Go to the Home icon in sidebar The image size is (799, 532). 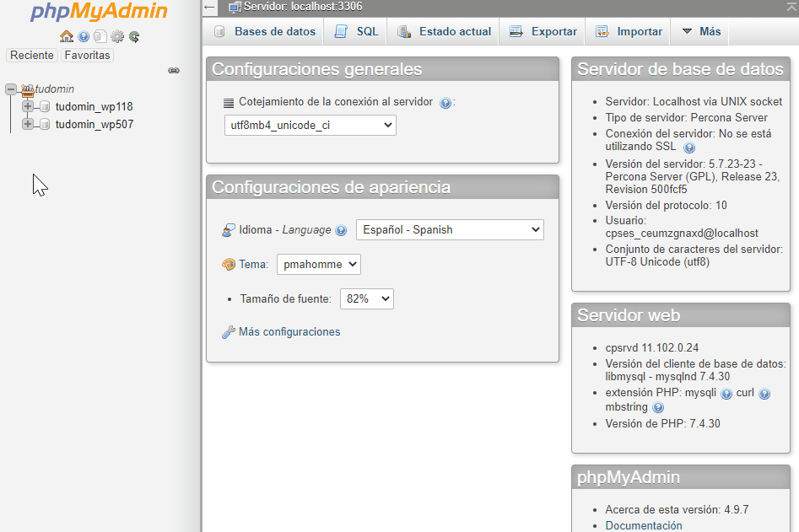coord(67,36)
